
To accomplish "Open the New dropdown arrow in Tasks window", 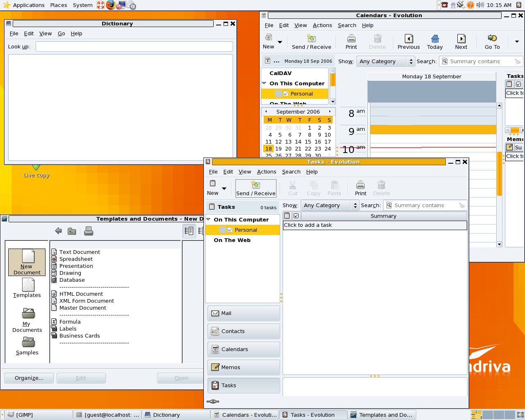I will [224, 189].
